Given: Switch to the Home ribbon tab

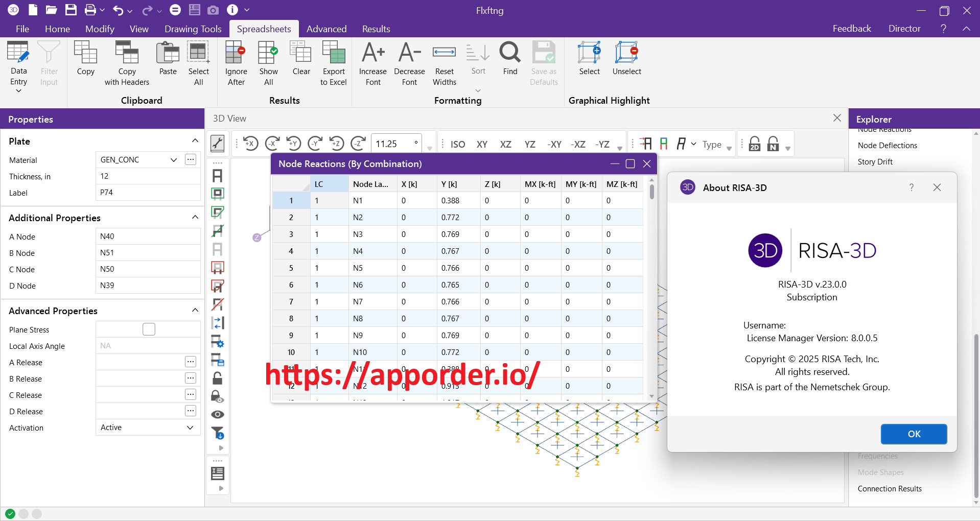Looking at the screenshot, I should coord(57,29).
